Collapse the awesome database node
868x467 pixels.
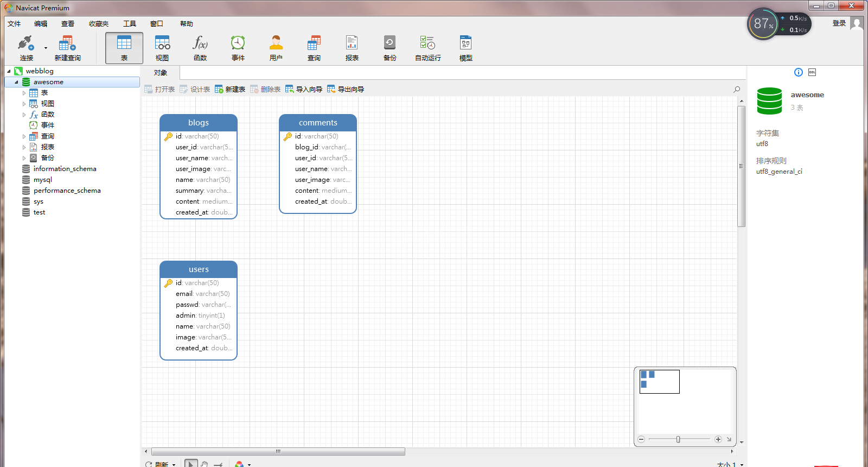pos(16,82)
